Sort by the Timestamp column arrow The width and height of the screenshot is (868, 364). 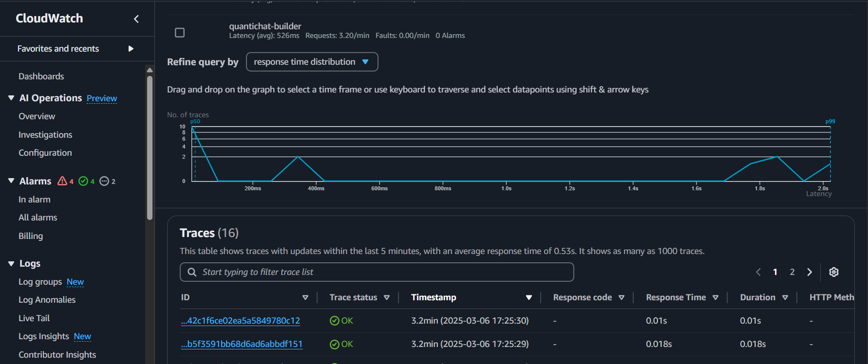click(x=529, y=297)
